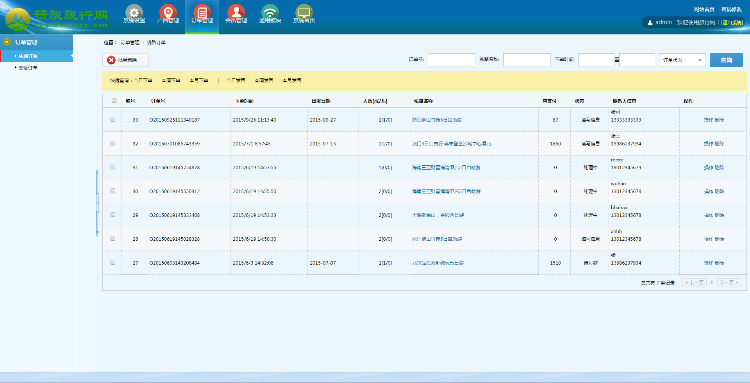This screenshot has width=750, height=383.
Task: Click the 删除 link in row 30
Action: [719, 191]
